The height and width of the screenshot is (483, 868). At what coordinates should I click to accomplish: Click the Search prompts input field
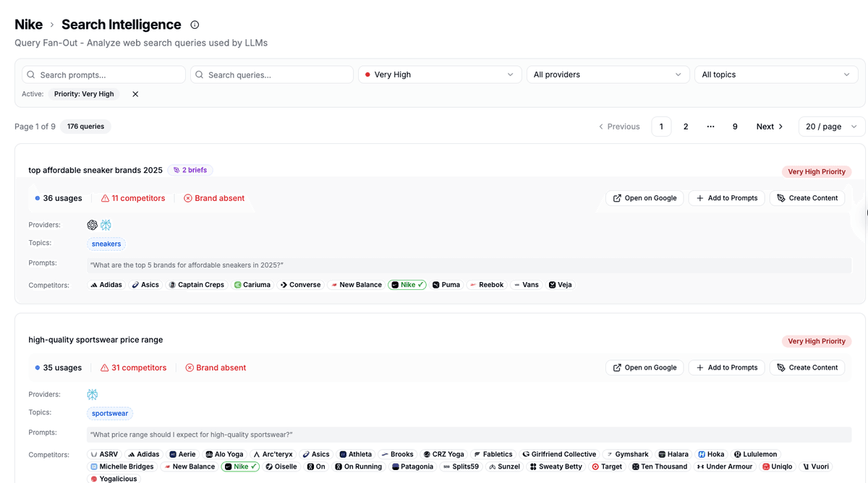pos(104,74)
